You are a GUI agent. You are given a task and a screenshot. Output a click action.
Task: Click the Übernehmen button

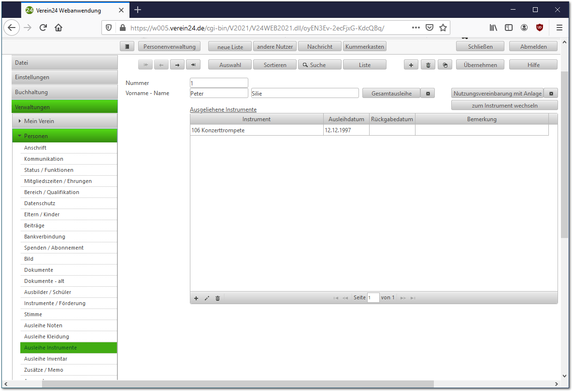pyautogui.click(x=480, y=65)
